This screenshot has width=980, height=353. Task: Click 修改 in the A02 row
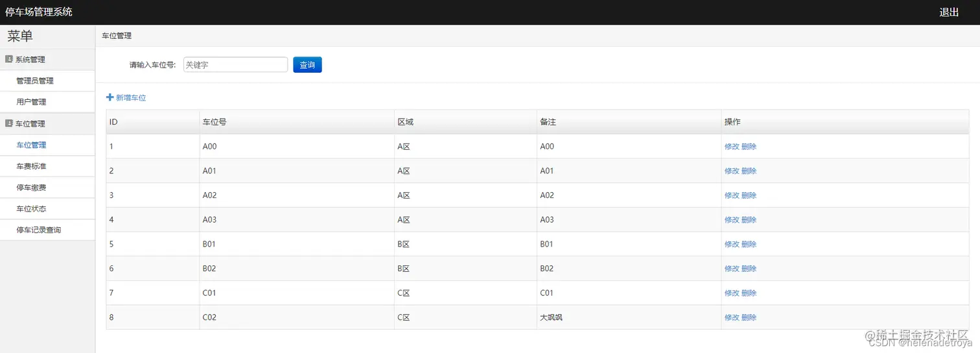732,195
